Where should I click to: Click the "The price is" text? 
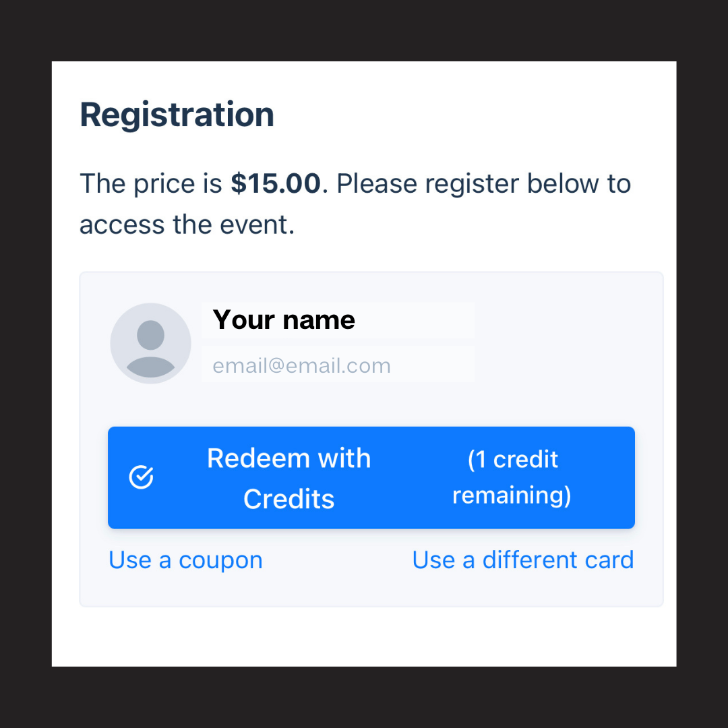coord(151,184)
